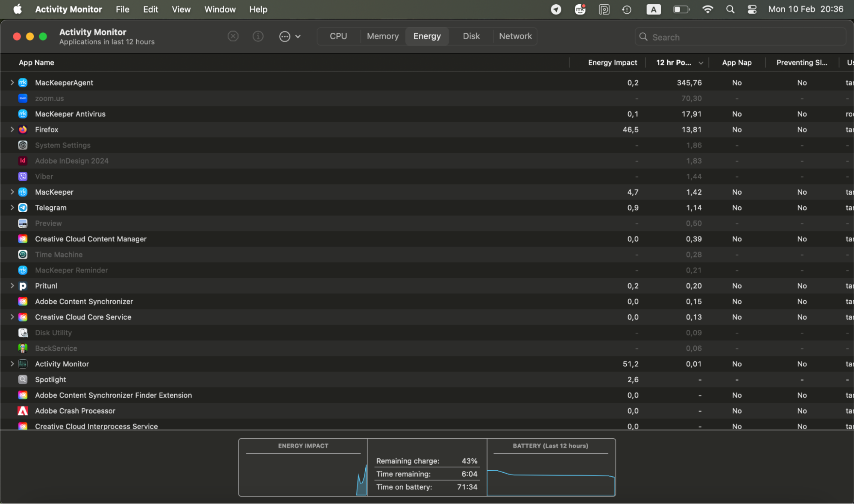This screenshot has height=504, width=854.
Task: Click the MacKeeperAgent app icon
Action: (23, 82)
